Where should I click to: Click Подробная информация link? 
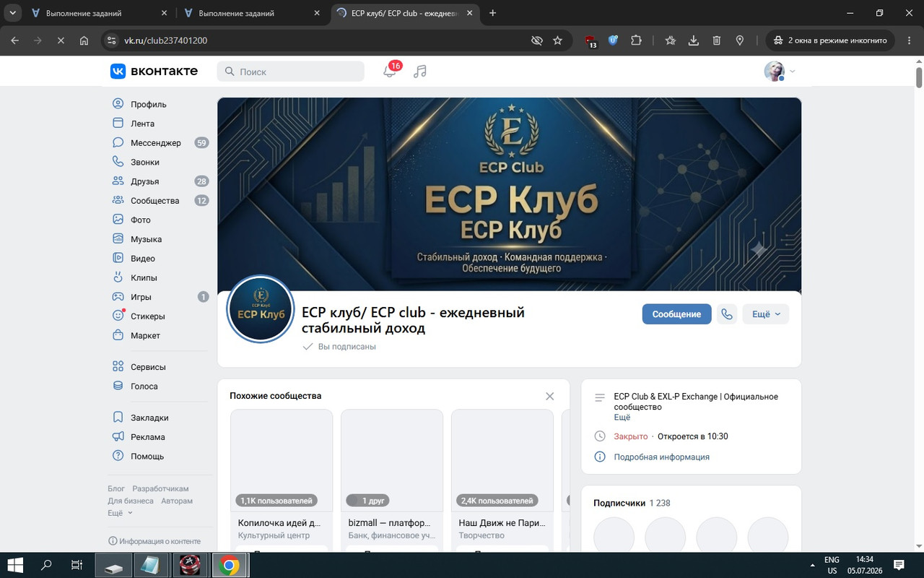click(661, 457)
